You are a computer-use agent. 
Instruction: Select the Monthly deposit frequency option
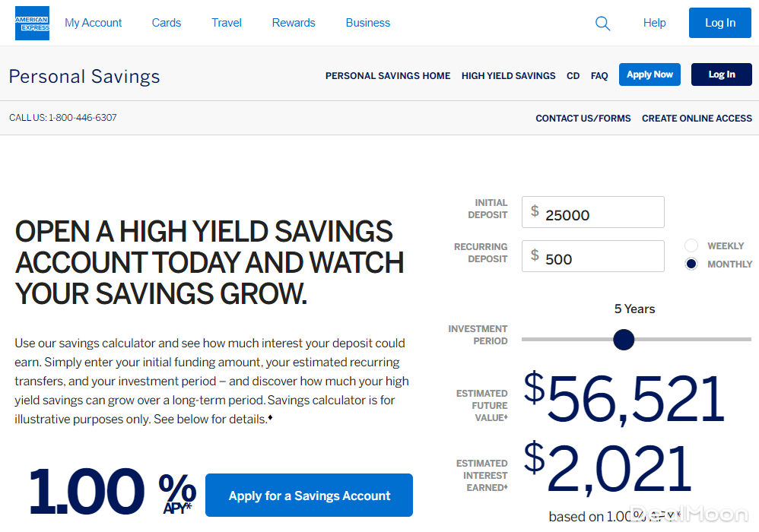pos(691,264)
